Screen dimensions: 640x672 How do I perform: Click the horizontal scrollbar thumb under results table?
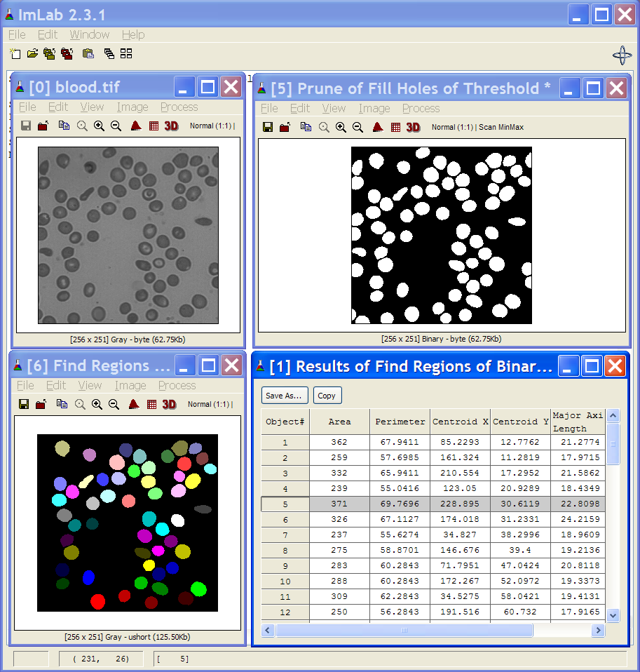[404, 630]
